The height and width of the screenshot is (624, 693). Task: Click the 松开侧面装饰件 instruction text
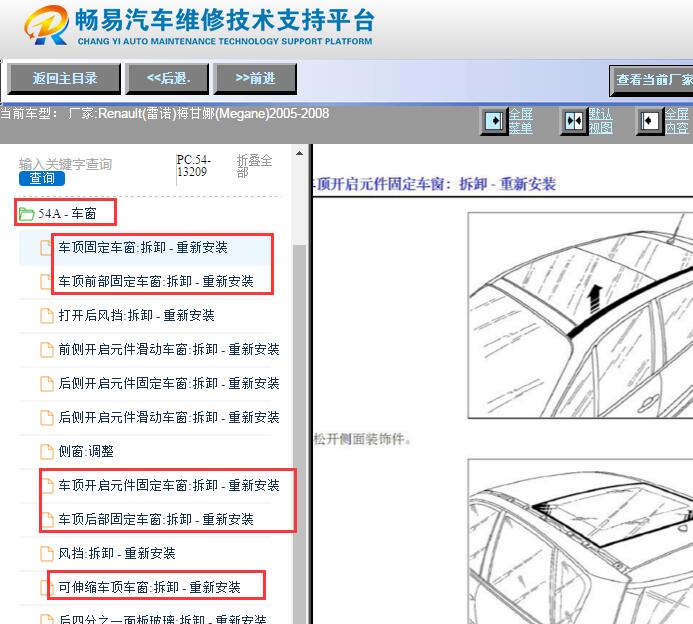362,439
